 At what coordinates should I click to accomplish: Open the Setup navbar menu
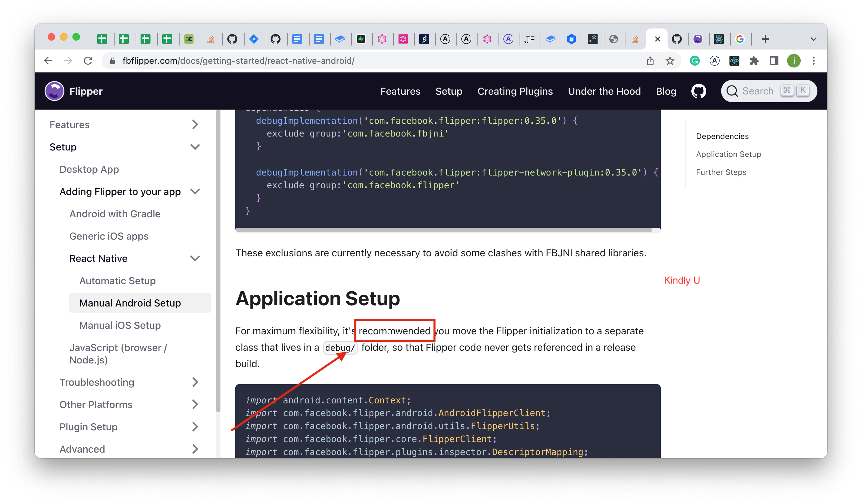449,91
